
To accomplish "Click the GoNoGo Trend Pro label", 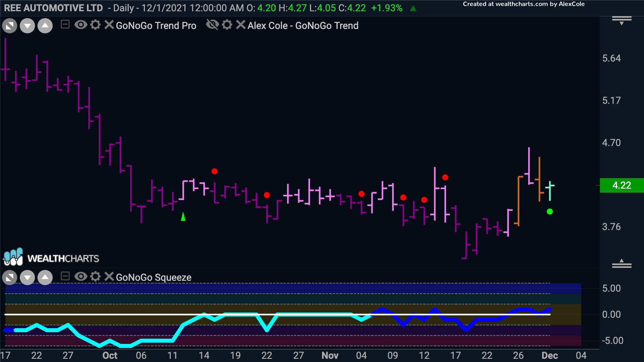I will pyautogui.click(x=156, y=26).
